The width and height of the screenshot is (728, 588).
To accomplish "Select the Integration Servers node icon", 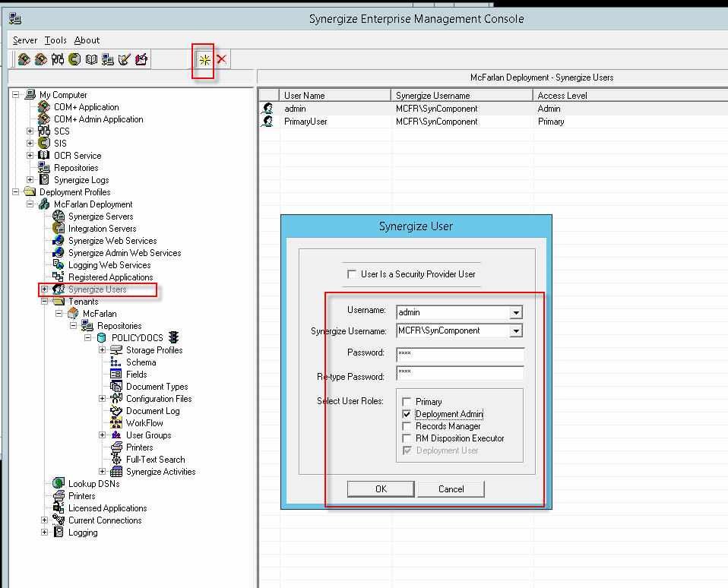I will [x=59, y=229].
